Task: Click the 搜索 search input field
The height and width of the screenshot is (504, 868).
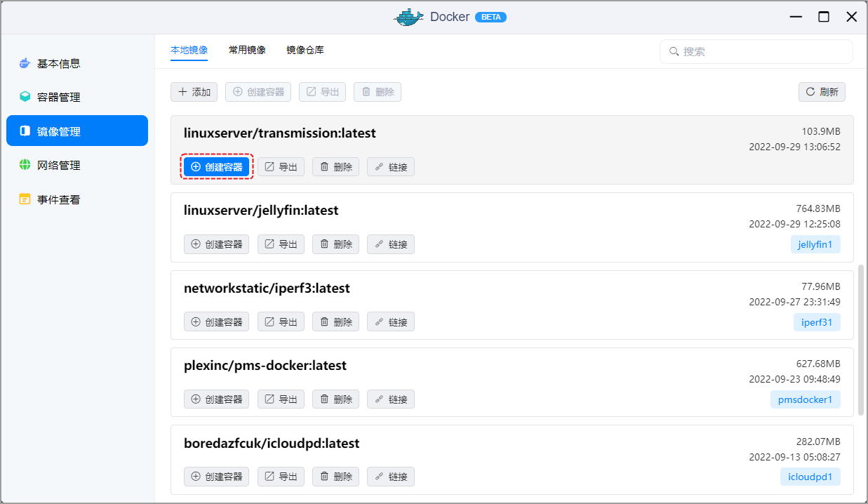Action: (756, 51)
